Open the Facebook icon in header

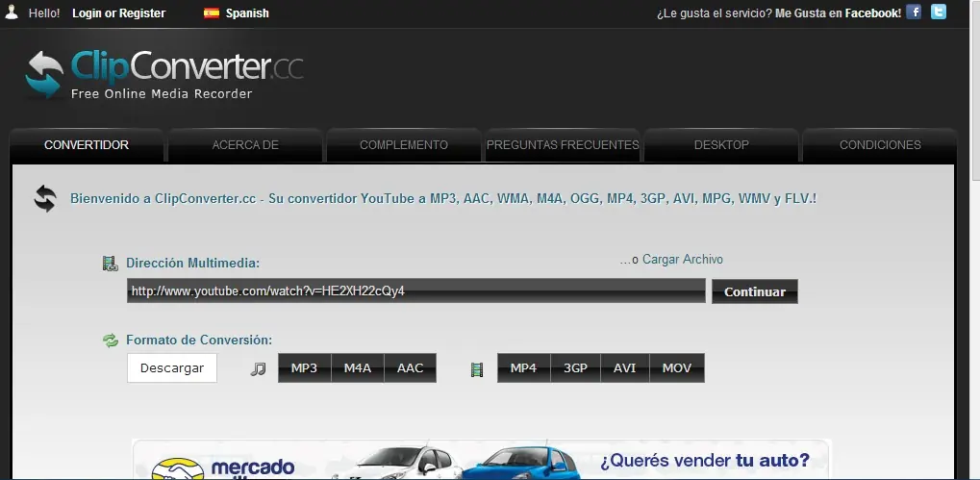(914, 12)
